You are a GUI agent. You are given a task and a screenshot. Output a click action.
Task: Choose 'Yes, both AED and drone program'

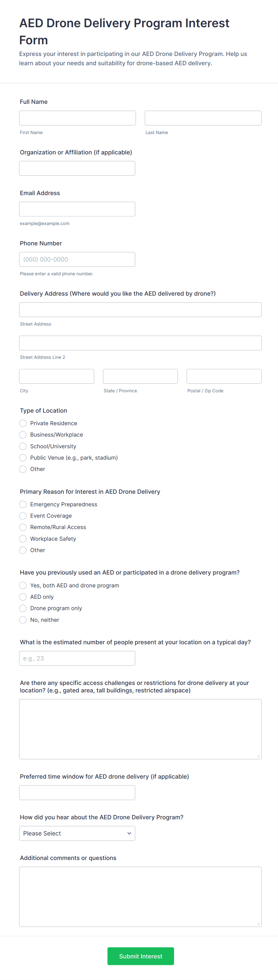23,585
